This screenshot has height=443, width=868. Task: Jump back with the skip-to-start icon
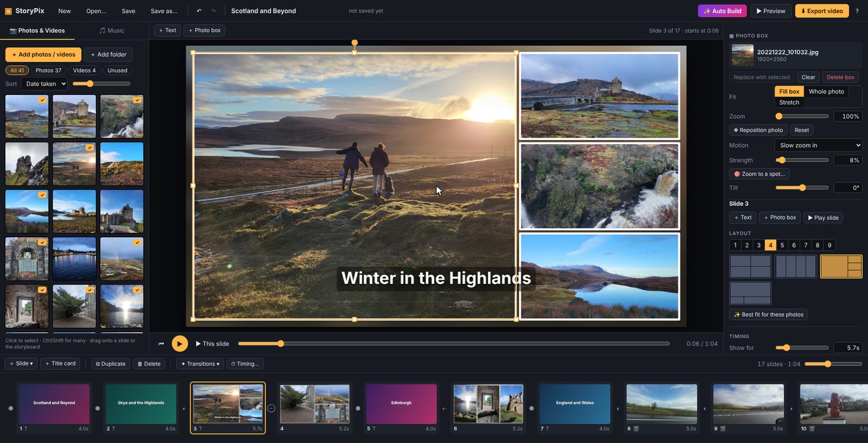pyautogui.click(x=161, y=344)
